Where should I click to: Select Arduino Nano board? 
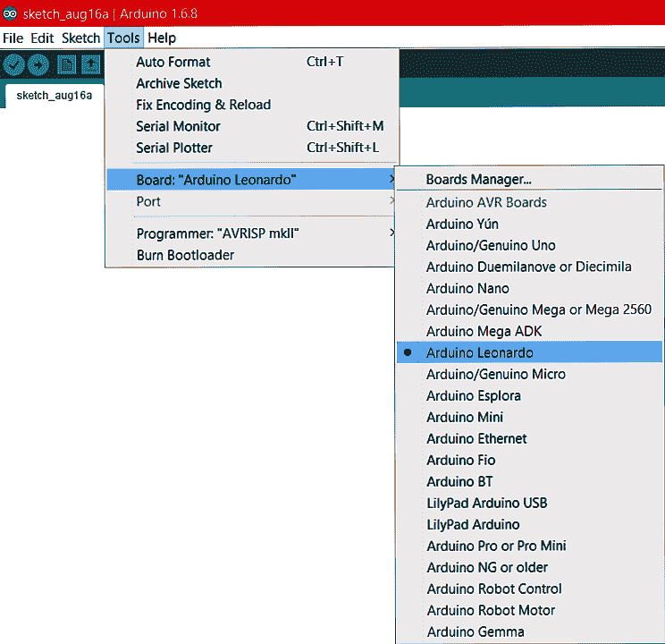point(529,289)
